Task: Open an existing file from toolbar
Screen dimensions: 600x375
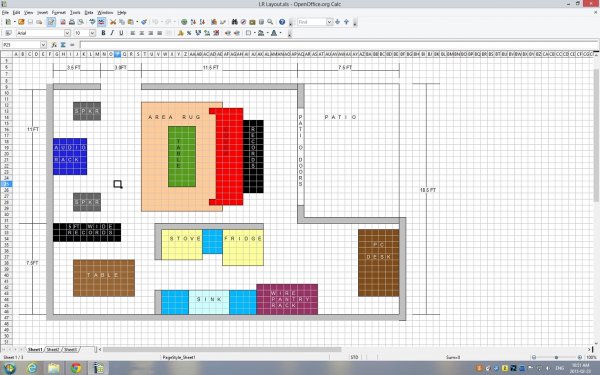Action: [21, 22]
